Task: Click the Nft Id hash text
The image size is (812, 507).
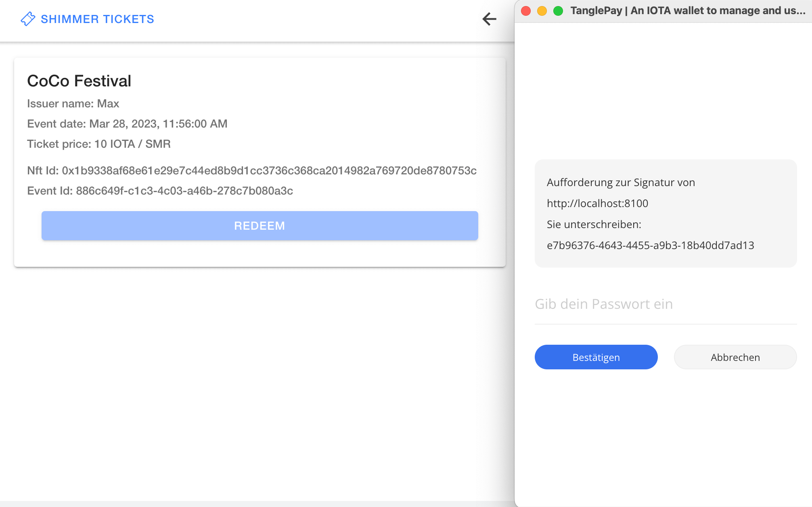Action: [x=252, y=170]
